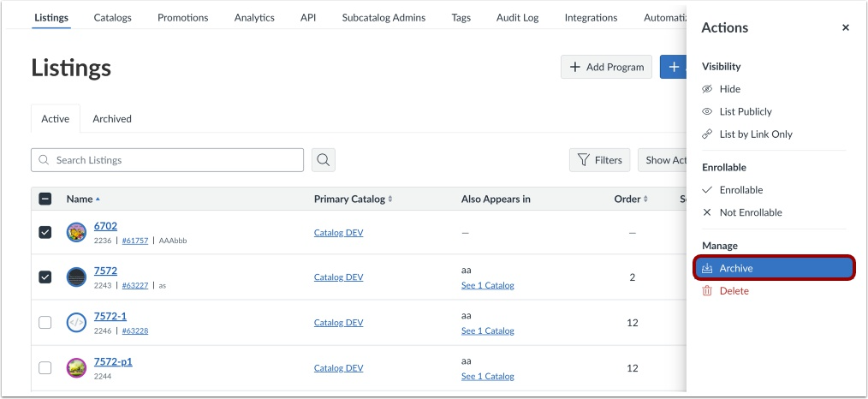868x399 pixels.
Task: Switch to the Catalogs tab
Action: point(112,18)
